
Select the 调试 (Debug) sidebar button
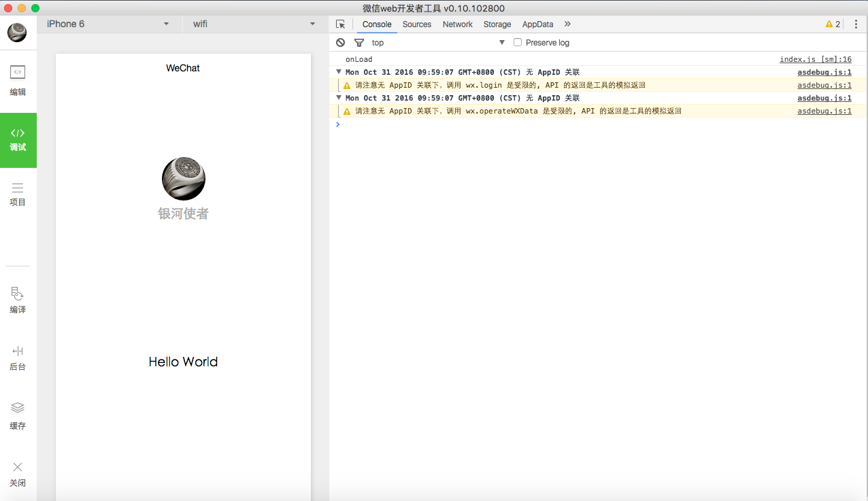18,139
